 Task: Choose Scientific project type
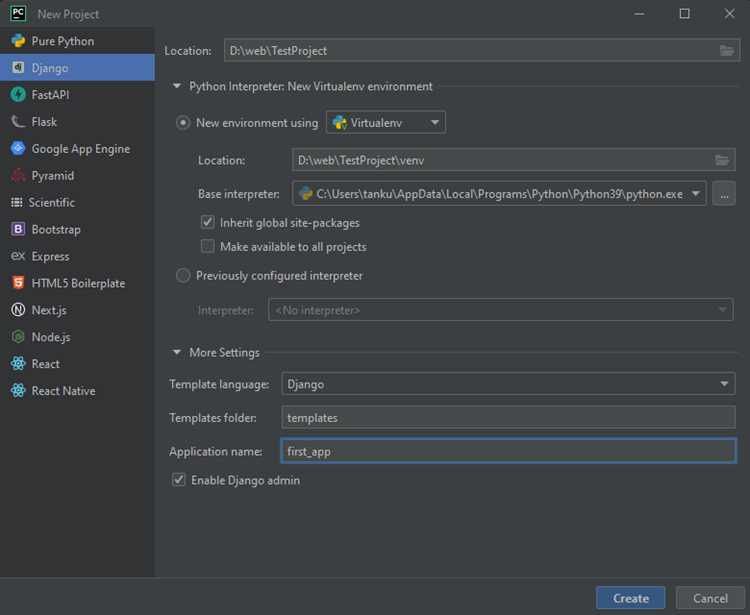coord(77,202)
